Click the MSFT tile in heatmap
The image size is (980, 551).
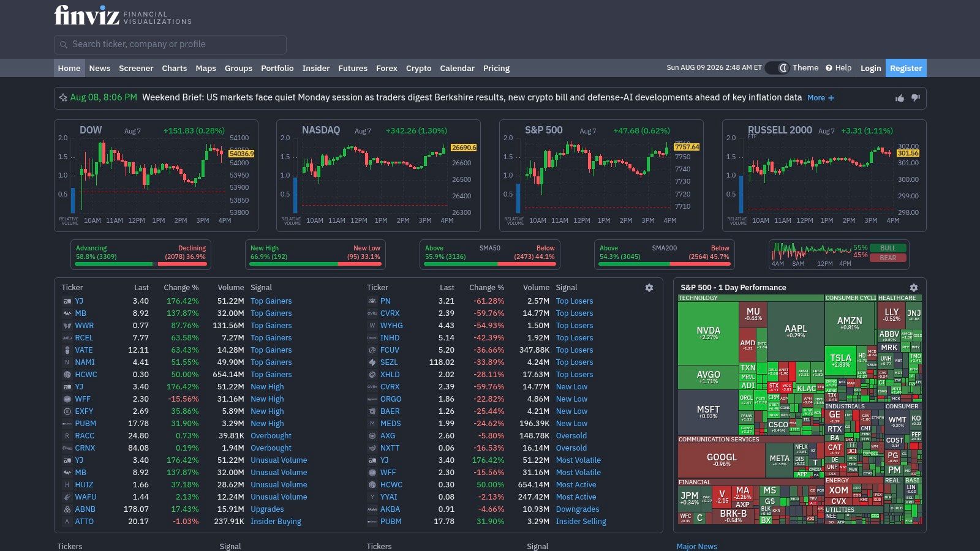point(708,412)
